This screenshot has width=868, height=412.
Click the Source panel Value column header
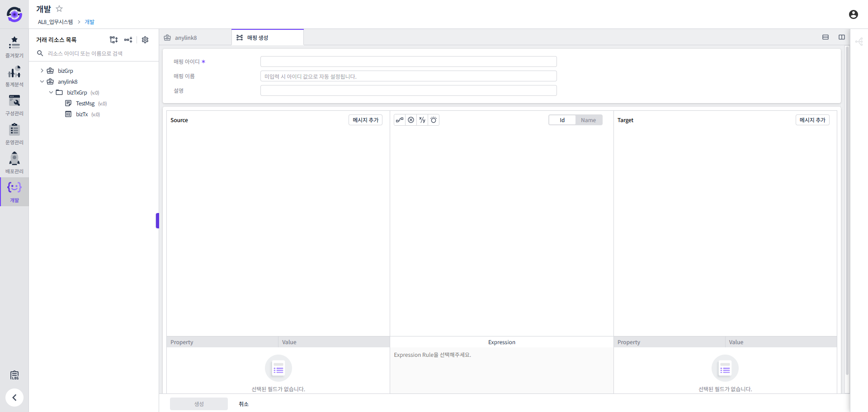point(334,342)
